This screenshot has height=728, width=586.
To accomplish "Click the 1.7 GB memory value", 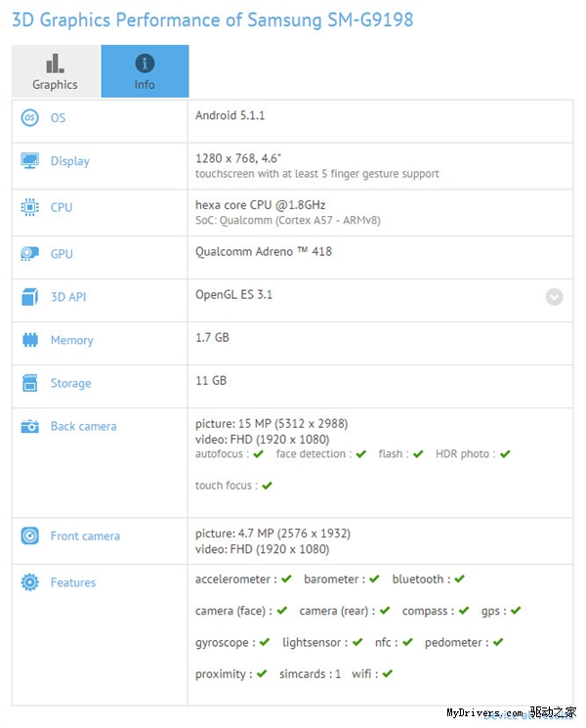I will [x=212, y=337].
